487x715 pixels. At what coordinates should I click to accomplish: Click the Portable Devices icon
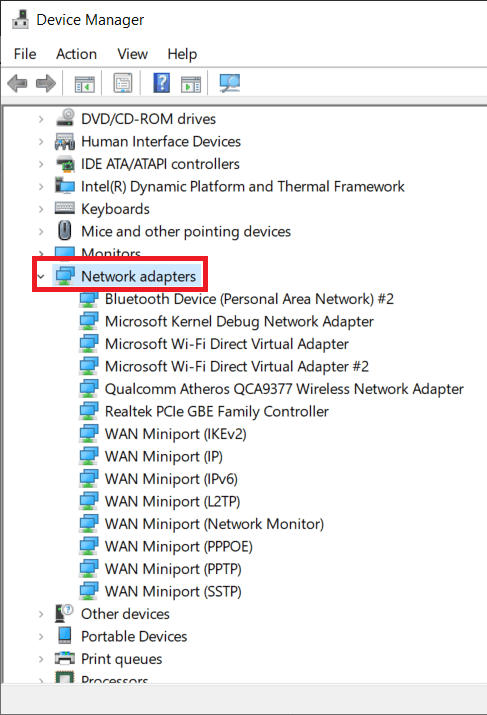[x=65, y=636]
